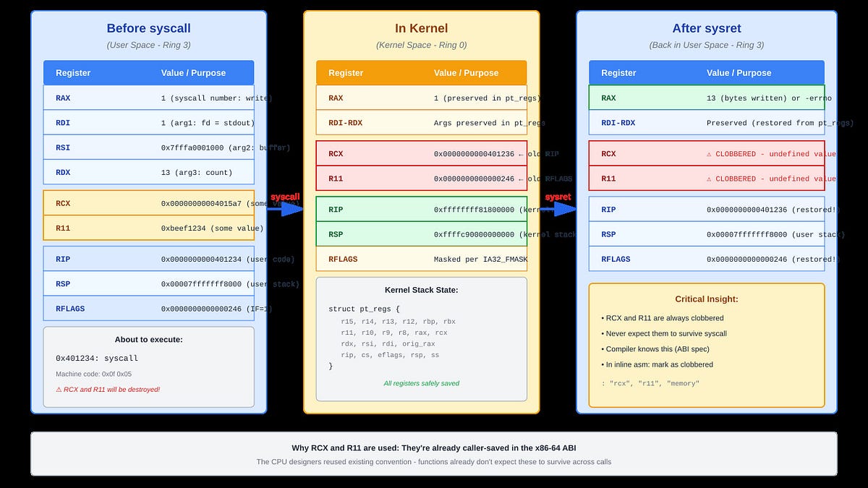Click the RSP label in Before syscall panel
Viewport: 868px width, 488px height.
point(63,284)
